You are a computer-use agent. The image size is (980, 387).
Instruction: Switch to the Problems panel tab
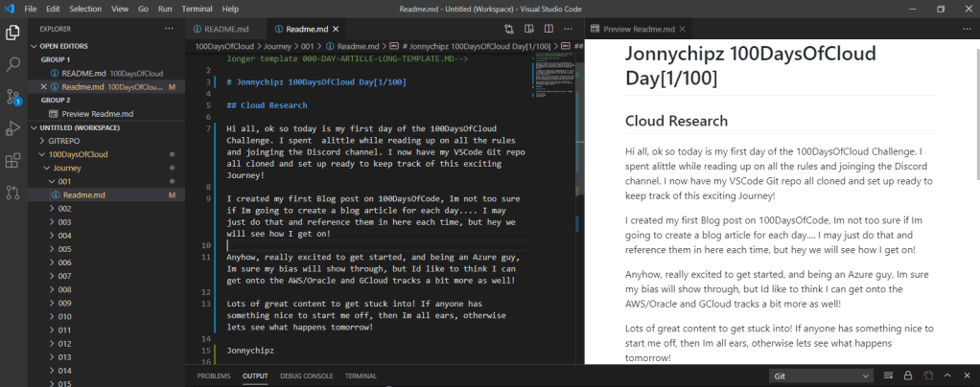[214, 376]
